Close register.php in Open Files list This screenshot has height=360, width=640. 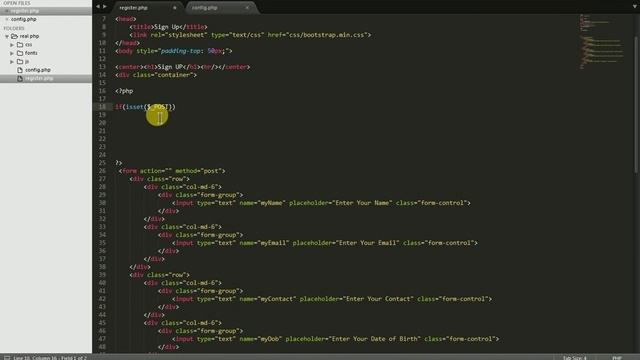click(7, 11)
